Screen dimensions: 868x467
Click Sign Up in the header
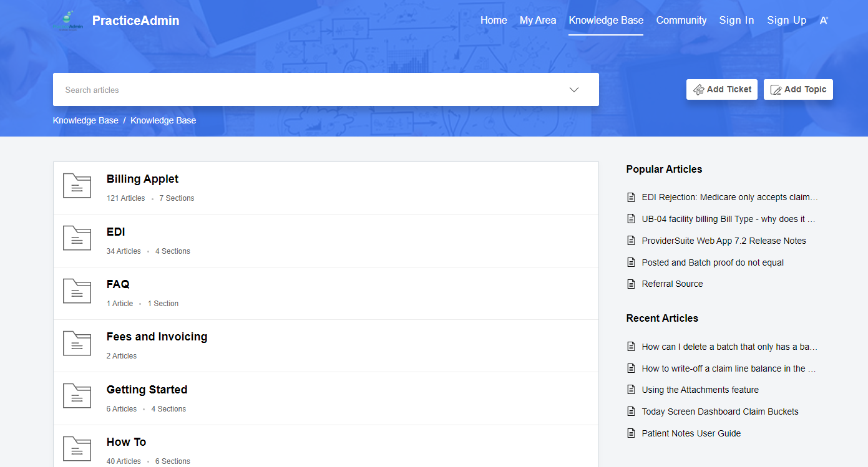[787, 21]
